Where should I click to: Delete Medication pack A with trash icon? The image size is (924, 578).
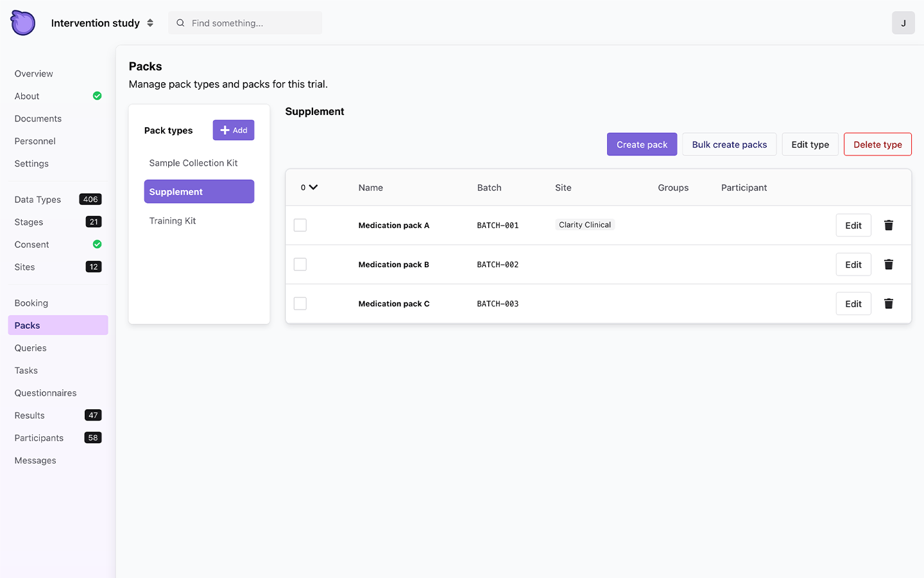pyautogui.click(x=889, y=225)
